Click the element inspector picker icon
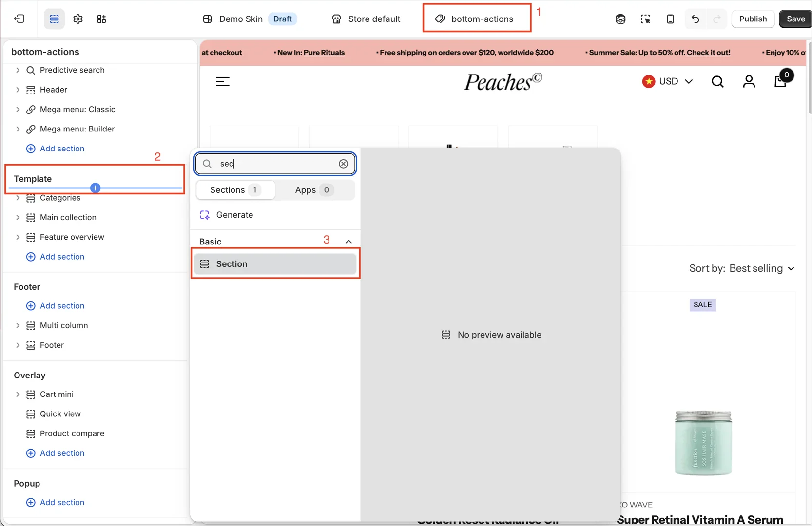 (645, 19)
